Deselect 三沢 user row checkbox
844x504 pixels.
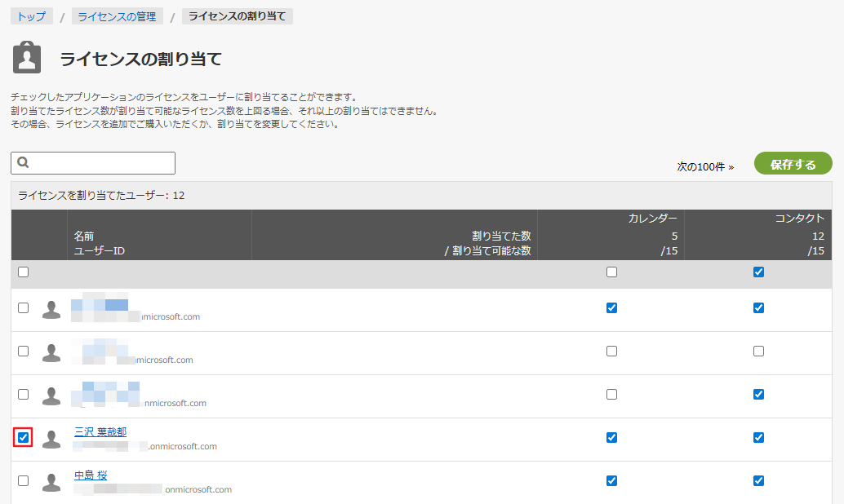click(23, 437)
